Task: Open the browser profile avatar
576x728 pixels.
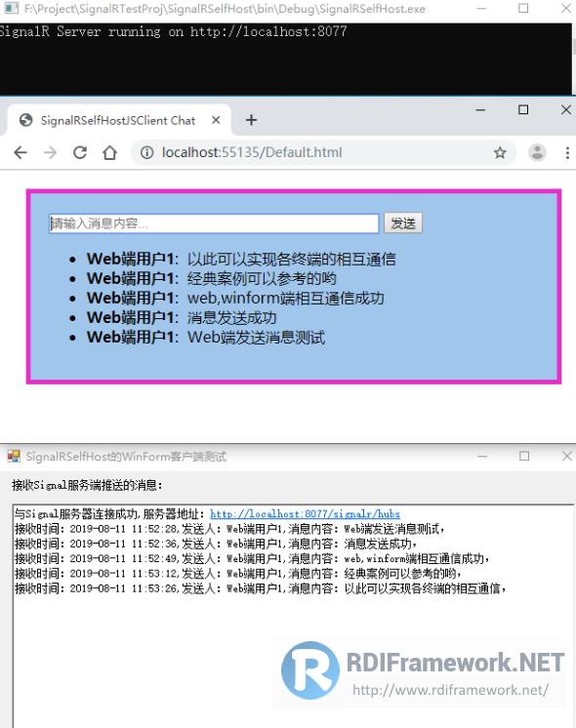Action: pyautogui.click(x=537, y=152)
